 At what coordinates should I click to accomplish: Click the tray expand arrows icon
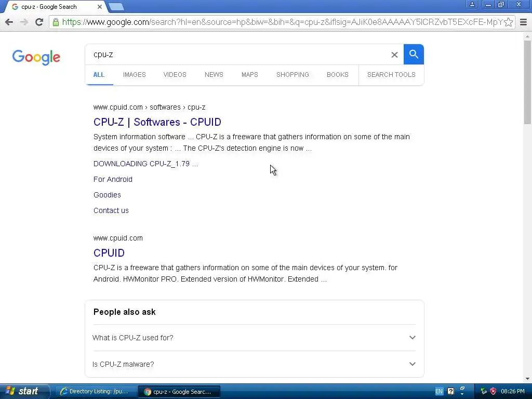click(462, 391)
